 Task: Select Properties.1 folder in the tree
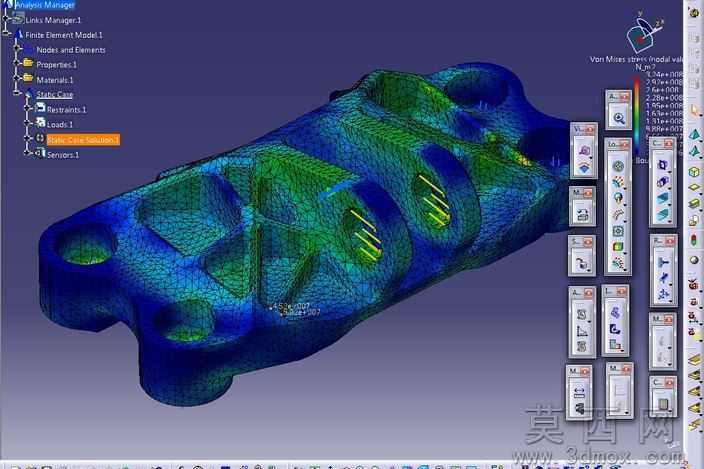tap(57, 65)
